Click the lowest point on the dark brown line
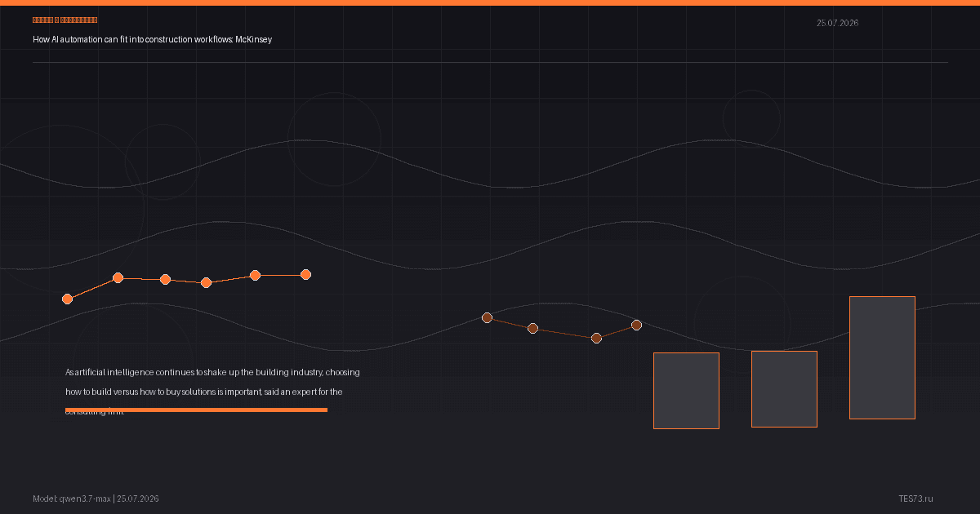980x514 pixels. [x=596, y=338]
